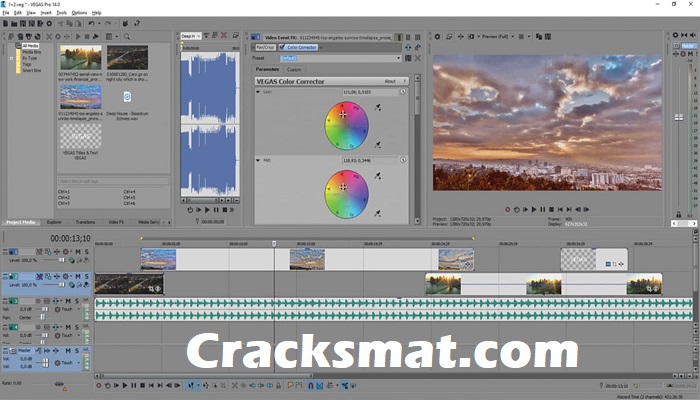The image size is (700, 400).
Task: Switch to the Video FX tab
Action: pyautogui.click(x=116, y=222)
